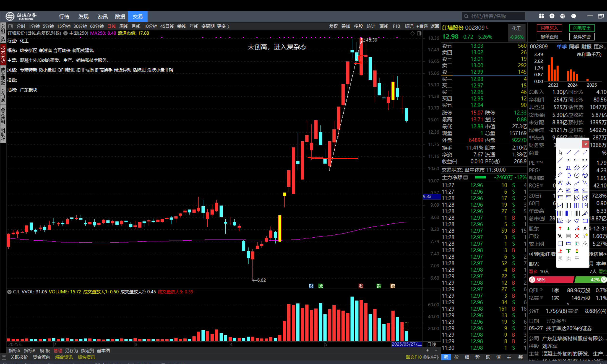607x364 pixels.
Task: Click the stock code search field
Action: coord(493,16)
